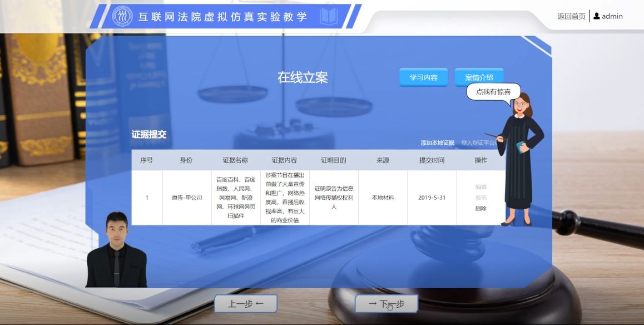Click the 证据内容 column header
Screen dimensions: 644x325
[284, 160]
